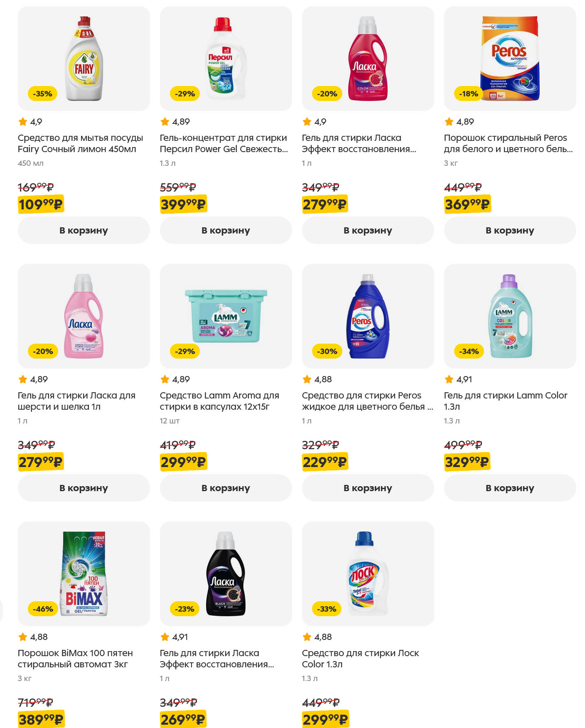Image resolution: width=585 pixels, height=728 pixels.
Task: Open the Порошок BiMax 100 пятен title link
Action: tap(75, 659)
